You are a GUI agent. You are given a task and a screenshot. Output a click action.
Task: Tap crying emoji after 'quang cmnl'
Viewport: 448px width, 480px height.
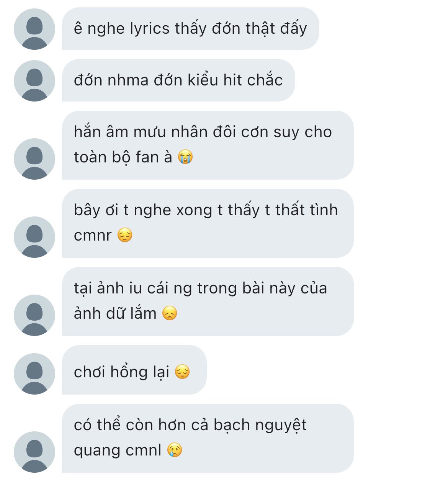pos(175,450)
